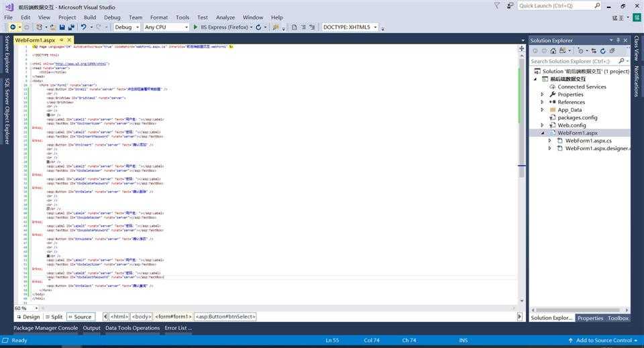Click the Browser Link icon in toolbar
Viewport: 644px width, 348px height.
[x=276, y=27]
